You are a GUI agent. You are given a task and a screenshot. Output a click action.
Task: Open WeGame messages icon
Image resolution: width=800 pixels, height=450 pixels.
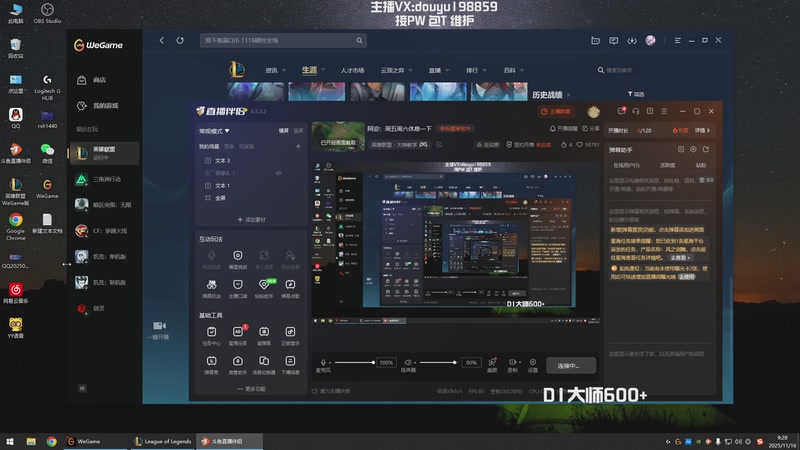pos(614,40)
